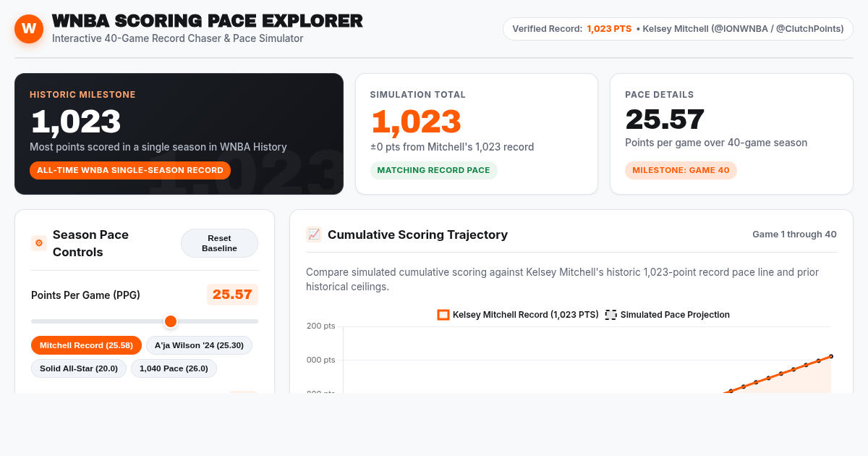Click the Matching Record Pace badge

pos(434,170)
